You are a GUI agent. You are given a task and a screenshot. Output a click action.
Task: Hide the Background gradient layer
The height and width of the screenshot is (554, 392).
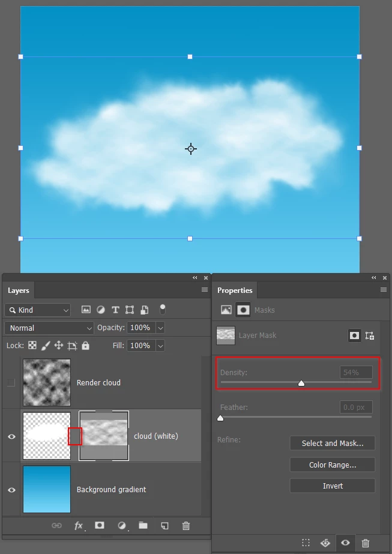[x=11, y=490]
